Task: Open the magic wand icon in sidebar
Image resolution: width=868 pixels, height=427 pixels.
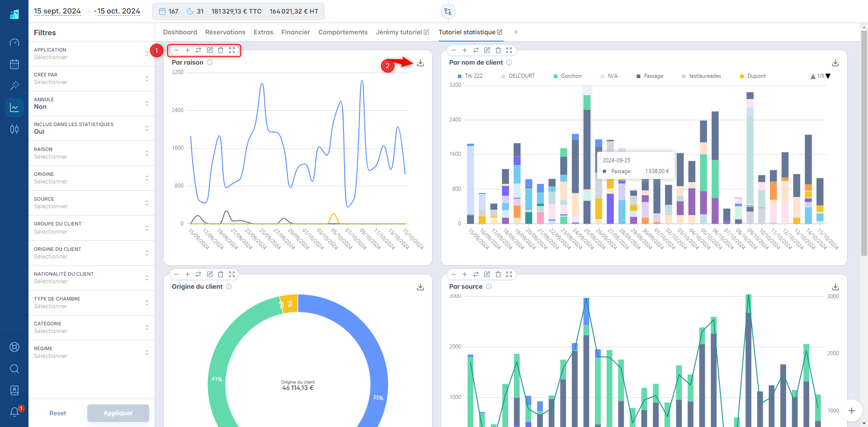Action: (14, 85)
